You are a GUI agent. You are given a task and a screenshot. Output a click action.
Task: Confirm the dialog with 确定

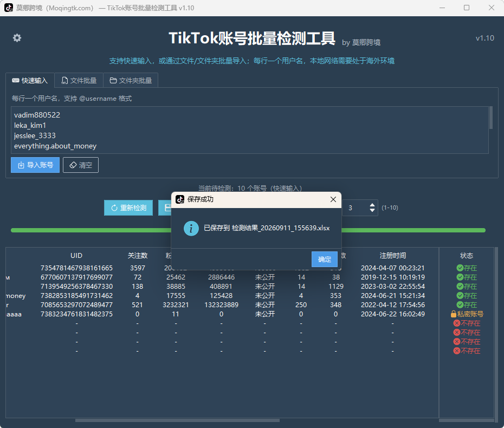324,260
